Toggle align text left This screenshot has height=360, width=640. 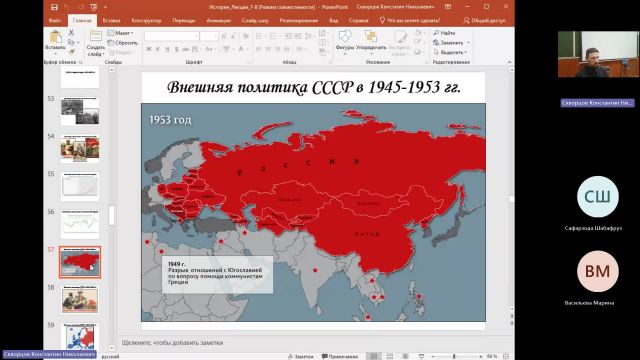pyautogui.click(x=259, y=49)
